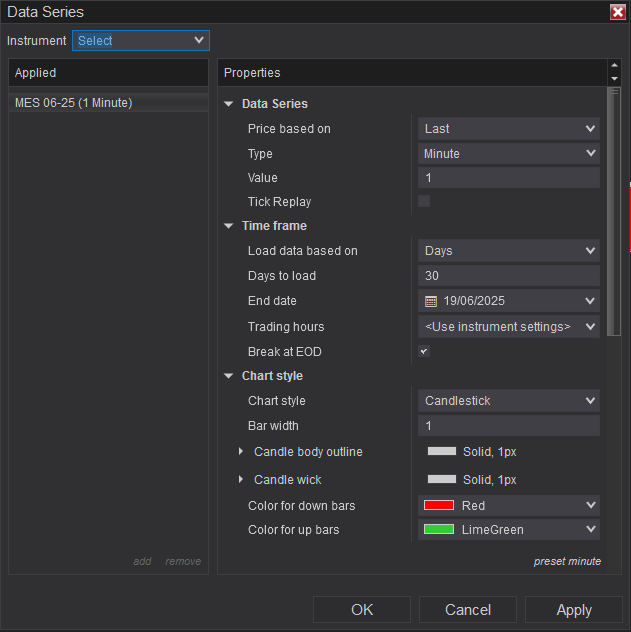The height and width of the screenshot is (632, 631).
Task: Open the Load data based on dropdown
Action: click(x=509, y=251)
